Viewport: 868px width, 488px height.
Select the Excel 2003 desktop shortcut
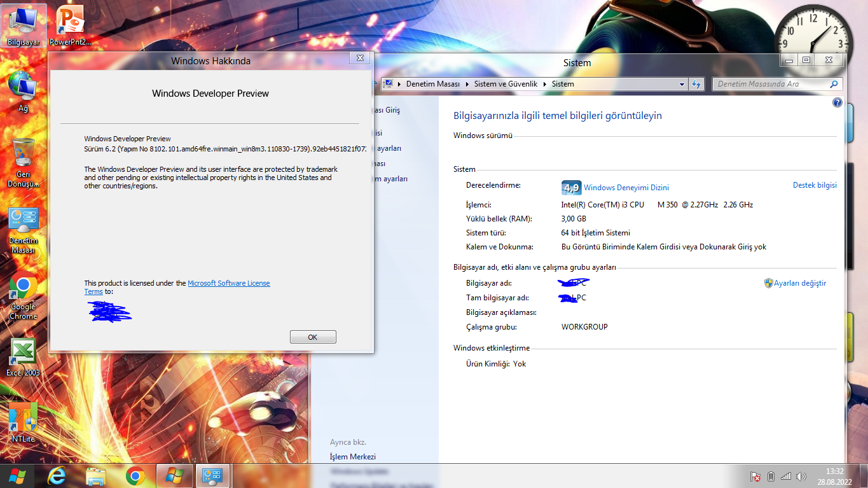(24, 358)
